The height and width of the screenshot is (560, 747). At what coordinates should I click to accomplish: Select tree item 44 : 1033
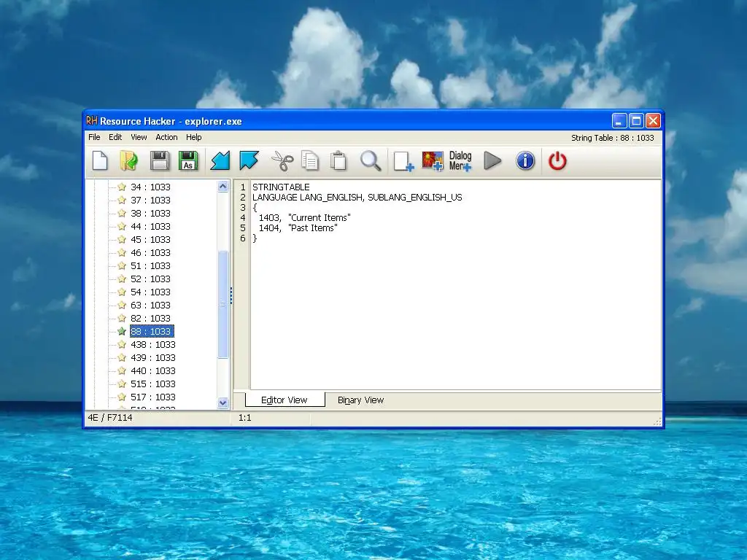(150, 226)
